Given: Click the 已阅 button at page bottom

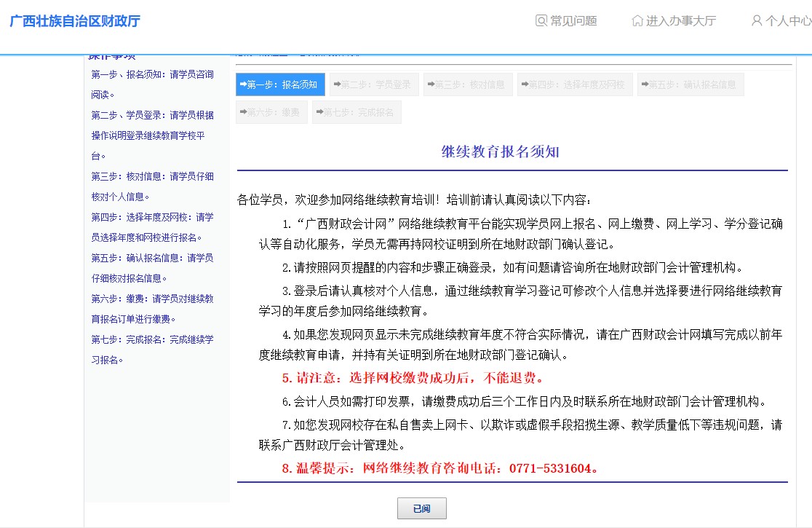Looking at the screenshot, I should click(422, 508).
